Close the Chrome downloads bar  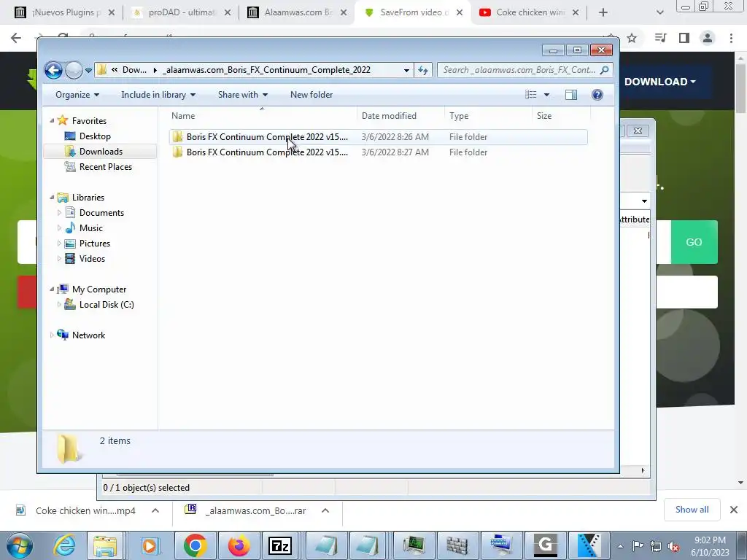coord(734,510)
